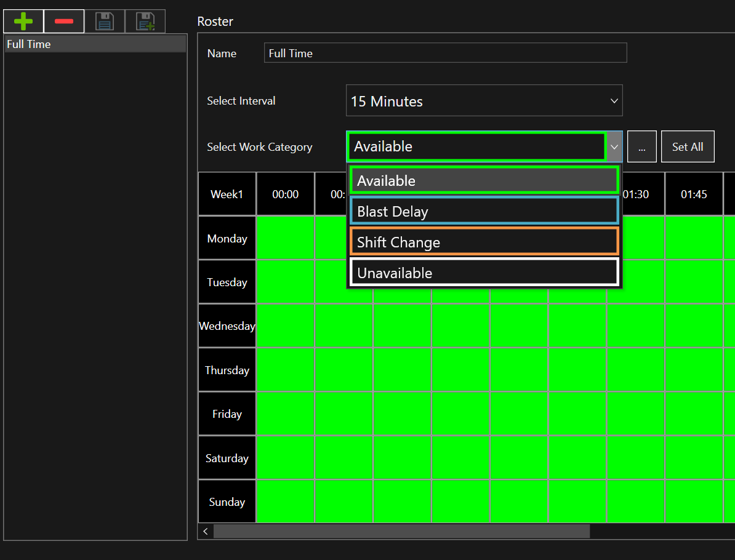Click the save floppy disk icon

105,22
